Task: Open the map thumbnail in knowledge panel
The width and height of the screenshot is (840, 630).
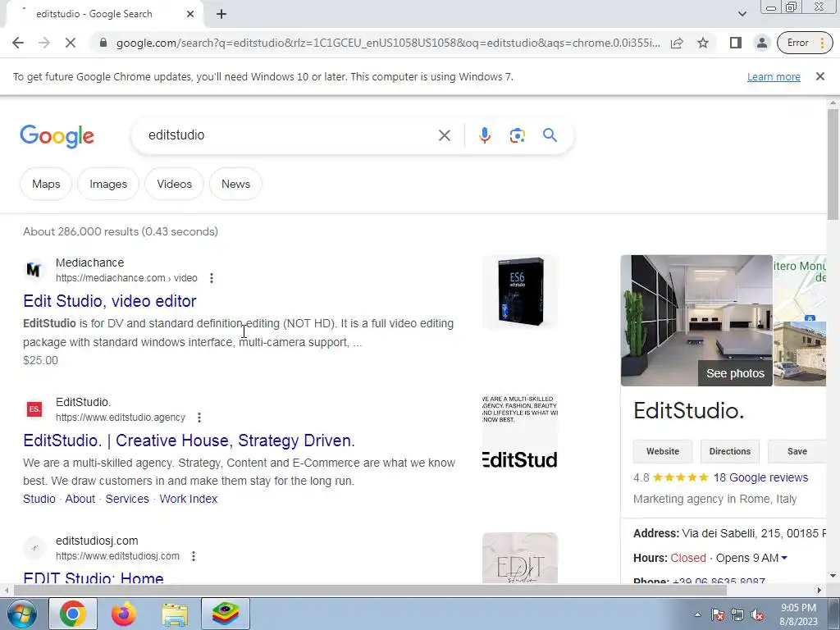Action: (x=800, y=288)
